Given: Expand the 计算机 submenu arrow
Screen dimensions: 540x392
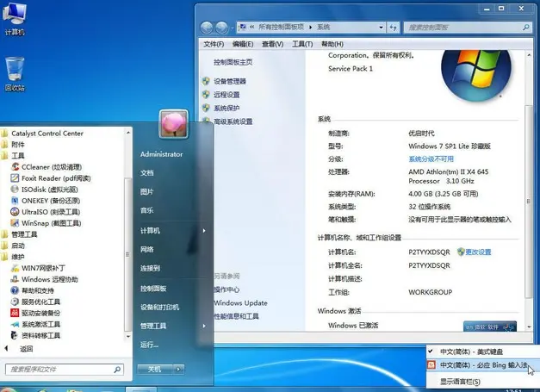Looking at the screenshot, I should 204,230.
